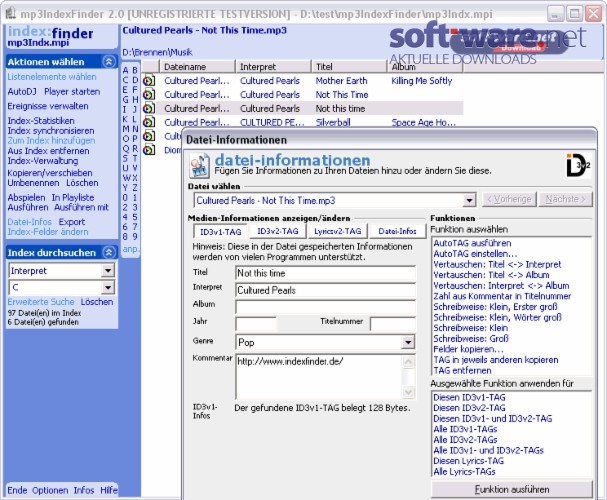The image size is (607, 500).
Task: Switch to the Datei-Infos tab
Action: tap(397, 231)
